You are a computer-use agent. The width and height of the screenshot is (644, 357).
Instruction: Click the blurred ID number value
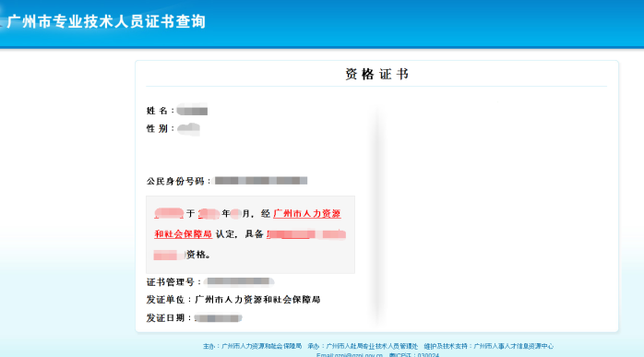pos(261,181)
